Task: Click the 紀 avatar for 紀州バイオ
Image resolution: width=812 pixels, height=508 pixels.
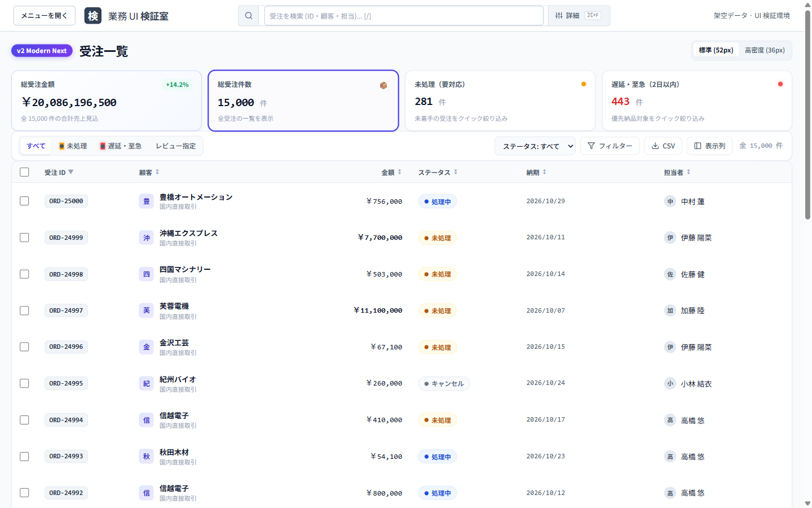Action: 147,384
